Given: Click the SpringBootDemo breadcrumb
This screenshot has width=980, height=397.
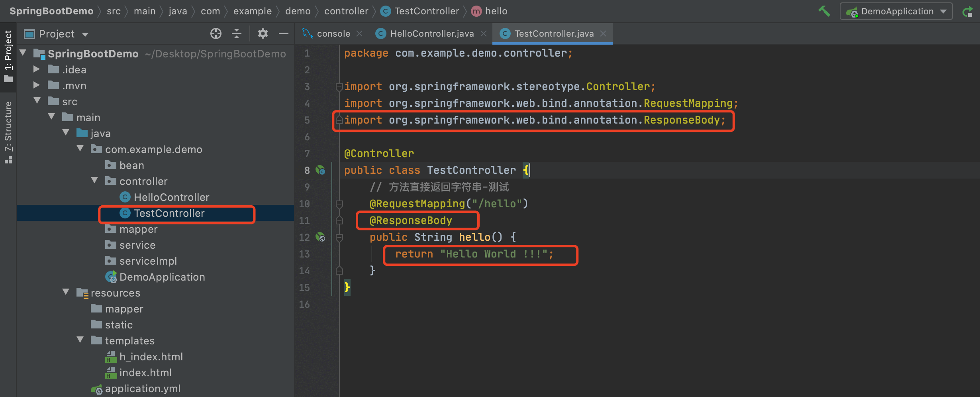Looking at the screenshot, I should pyautogui.click(x=51, y=11).
